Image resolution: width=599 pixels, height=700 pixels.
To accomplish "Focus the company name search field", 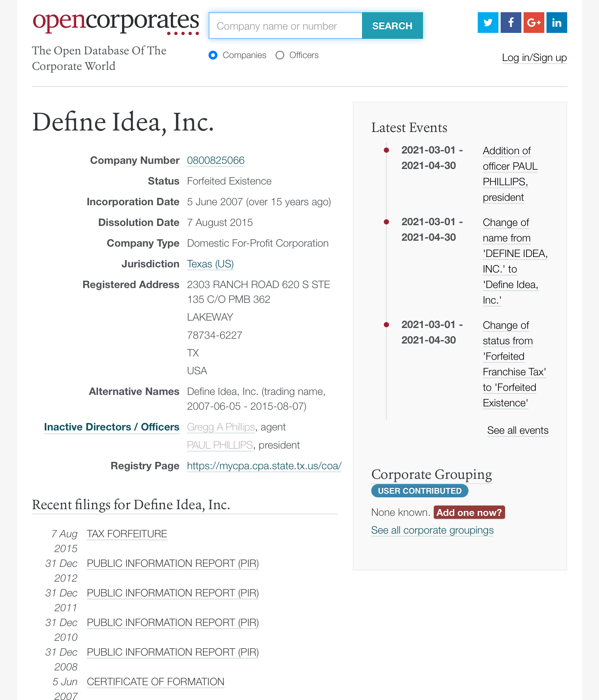I will pyautogui.click(x=285, y=26).
